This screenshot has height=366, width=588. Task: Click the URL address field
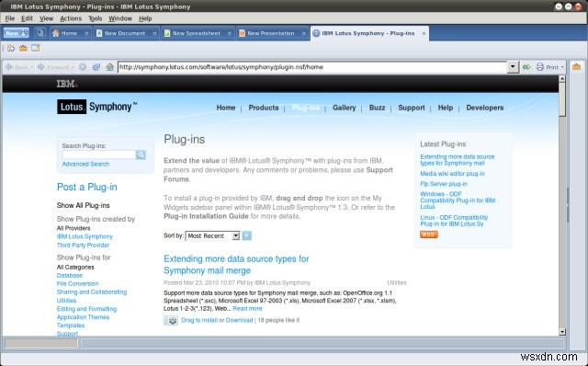click(312, 67)
